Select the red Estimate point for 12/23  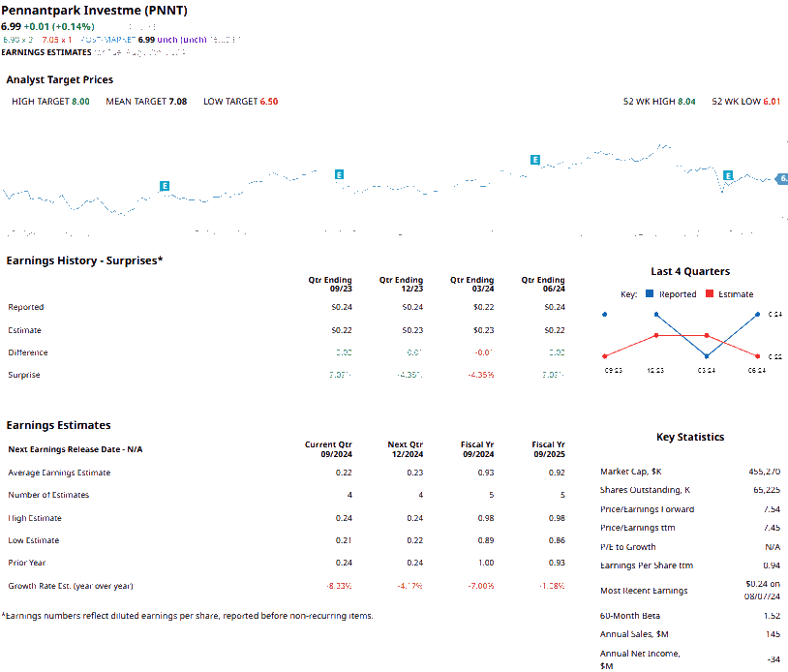pyautogui.click(x=656, y=335)
